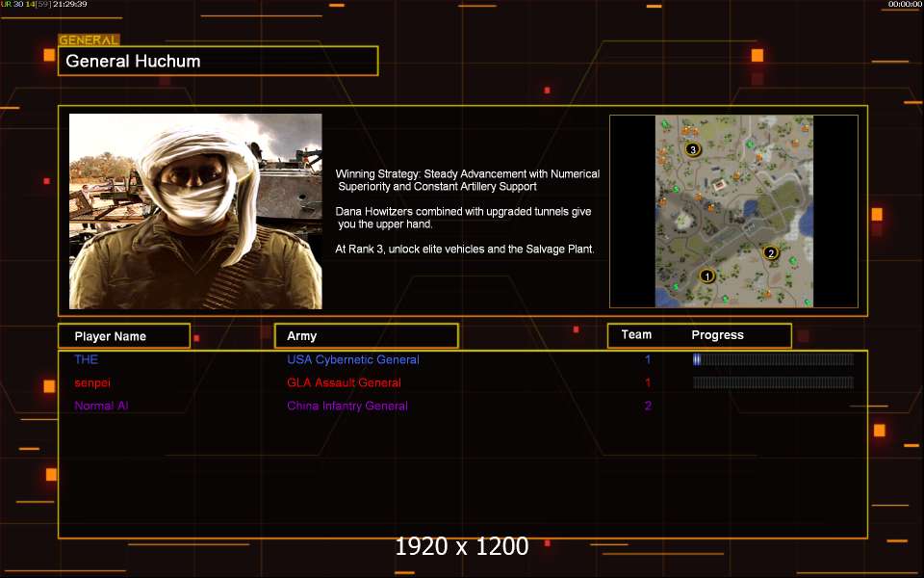Click player name THE
Image resolution: width=924 pixels, height=578 pixels.
click(86, 359)
